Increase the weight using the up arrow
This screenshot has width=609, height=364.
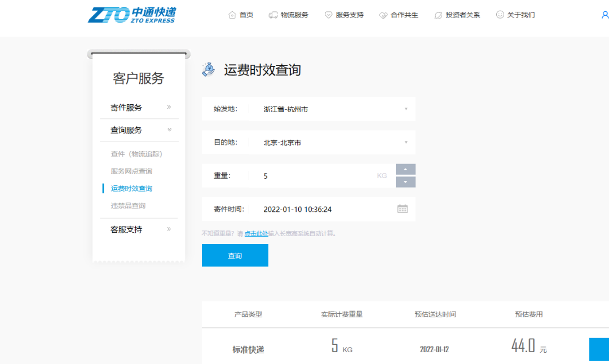(x=405, y=169)
